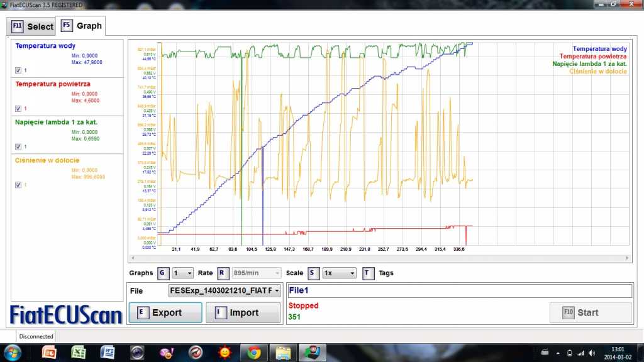The width and height of the screenshot is (644, 362).
Task: Open the Graphs count dropdown
Action: (x=183, y=273)
